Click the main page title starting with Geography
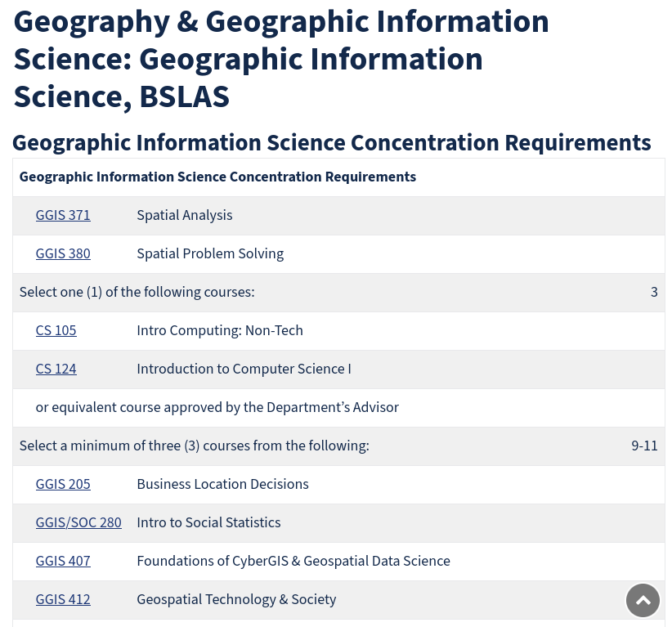672x627 pixels. (281, 59)
